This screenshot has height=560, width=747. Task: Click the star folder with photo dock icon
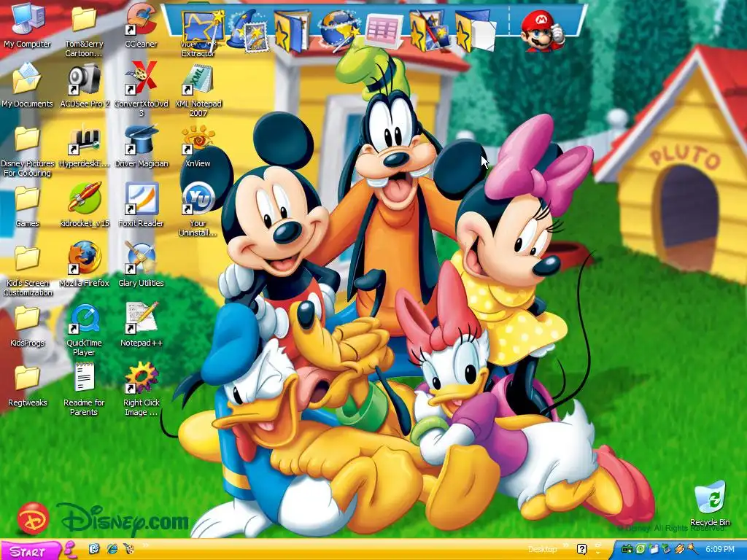click(x=430, y=31)
